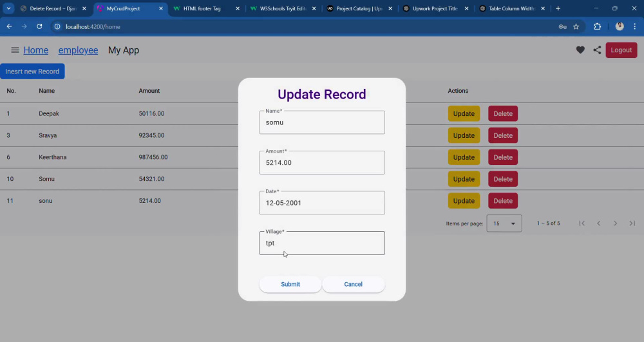Image resolution: width=644 pixels, height=342 pixels.
Task: Switch to Upwork Project Title tab
Action: tap(435, 8)
